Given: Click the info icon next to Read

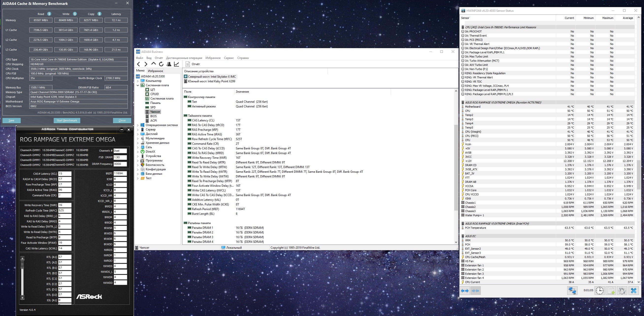Looking at the screenshot, I should coord(49,14).
